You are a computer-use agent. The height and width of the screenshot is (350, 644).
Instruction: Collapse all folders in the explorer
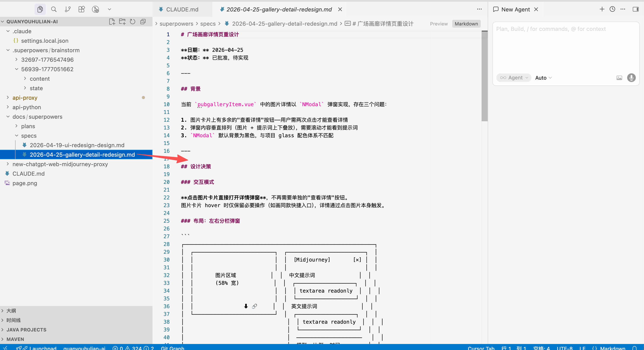pos(143,22)
